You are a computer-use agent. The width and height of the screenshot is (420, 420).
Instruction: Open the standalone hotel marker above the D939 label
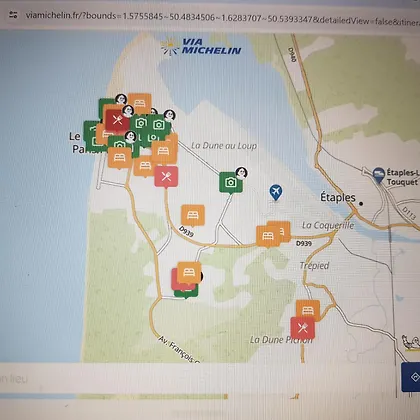193,216
